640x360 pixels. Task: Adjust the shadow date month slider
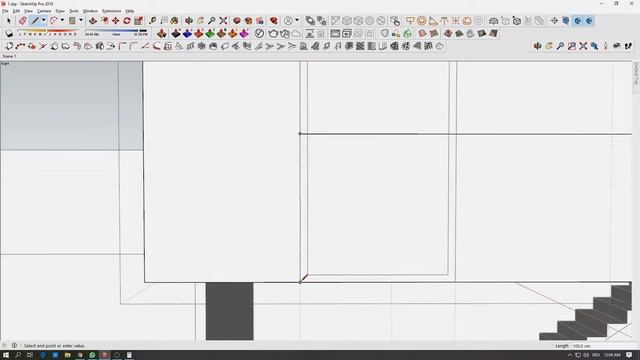[47, 32]
